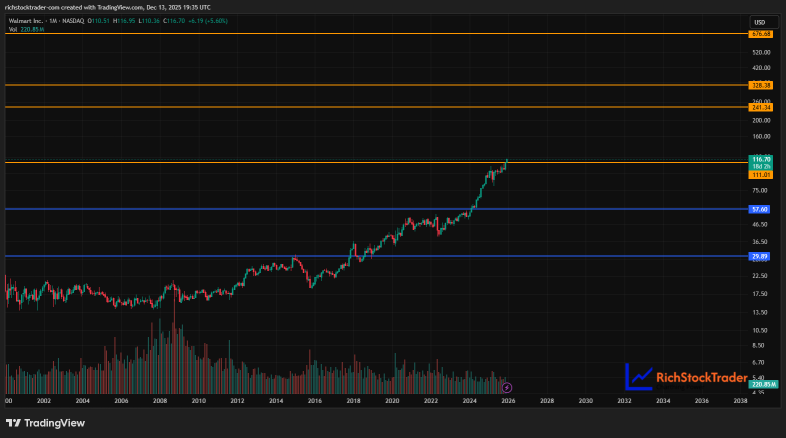The height and width of the screenshot is (438, 786).
Task: Click the 2018 label on time axis
Action: (353, 401)
